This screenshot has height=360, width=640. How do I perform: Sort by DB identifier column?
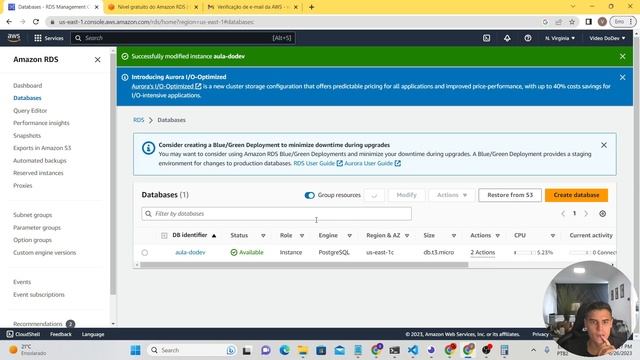[194, 235]
